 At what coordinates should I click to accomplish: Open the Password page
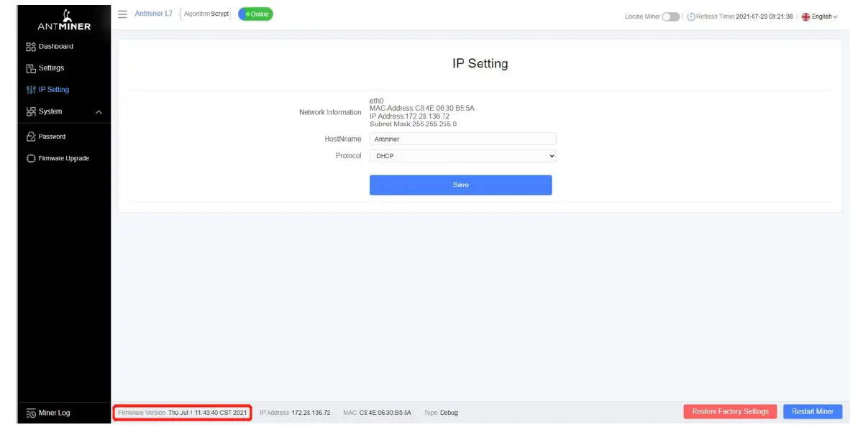click(52, 137)
